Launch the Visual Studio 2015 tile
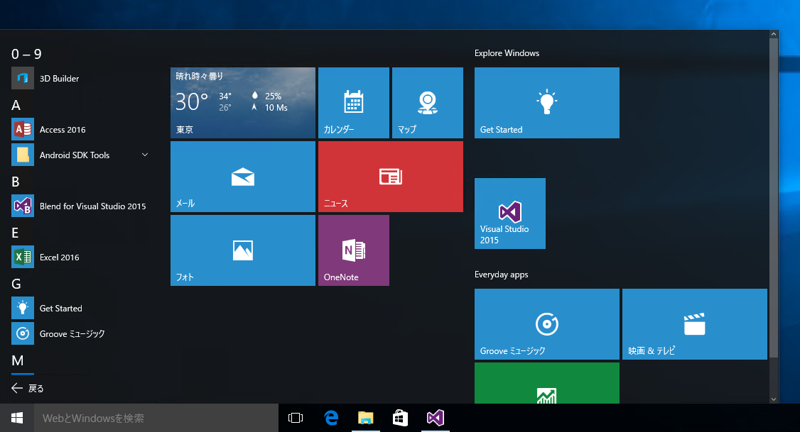The image size is (800, 432). tap(510, 213)
